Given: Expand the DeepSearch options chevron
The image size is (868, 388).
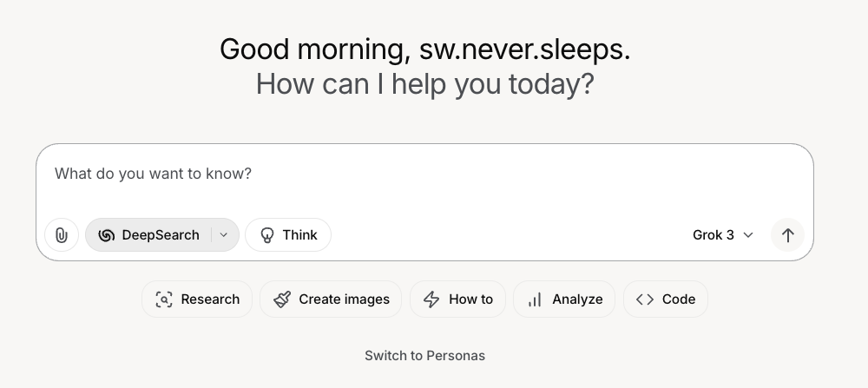Looking at the screenshot, I should (224, 235).
